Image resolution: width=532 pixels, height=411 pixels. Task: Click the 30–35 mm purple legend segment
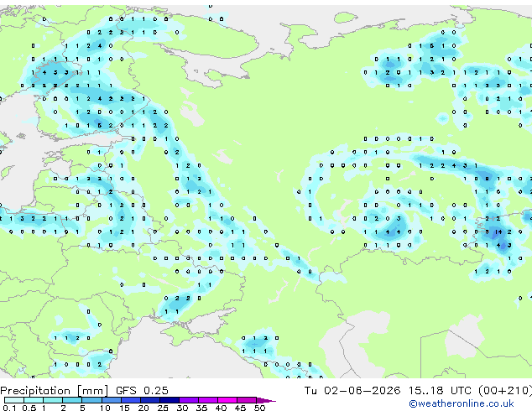coord(189,400)
